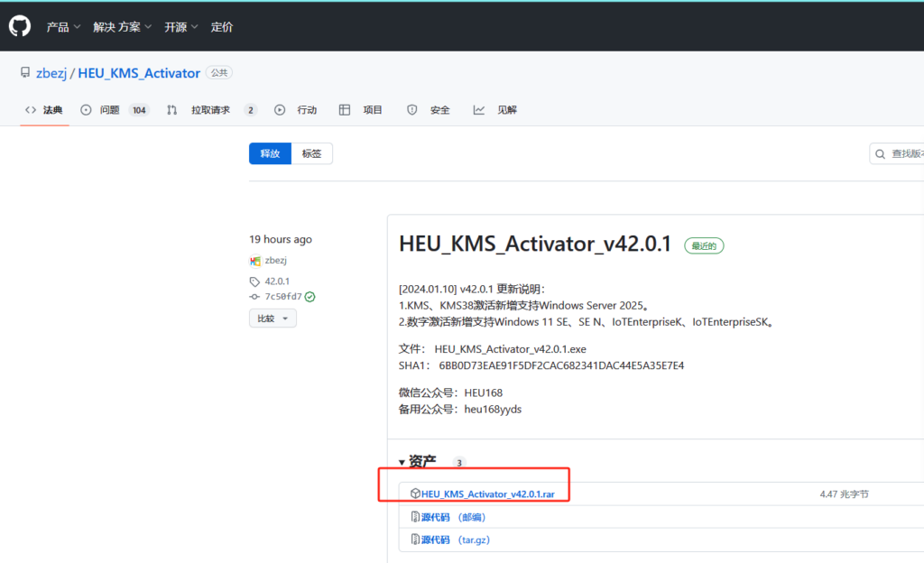Download HEU_KMS_Activator_v42.0.1.rar file
Viewport: 924px width, 563px height.
click(x=487, y=494)
